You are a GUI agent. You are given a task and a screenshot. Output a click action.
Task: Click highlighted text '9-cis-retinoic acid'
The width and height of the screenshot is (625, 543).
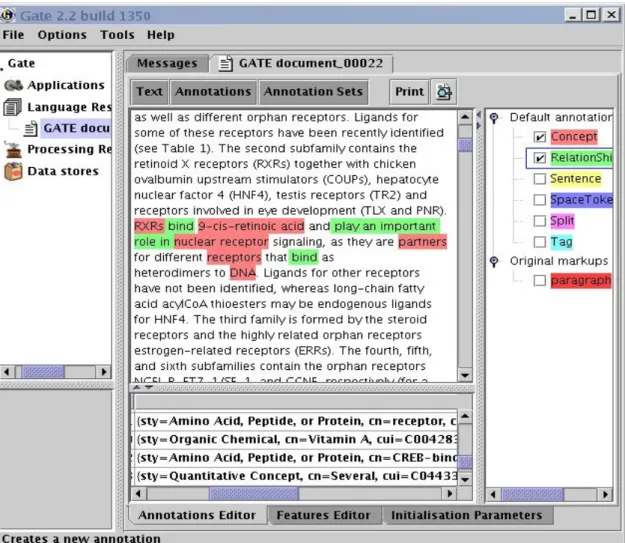pyautogui.click(x=251, y=226)
